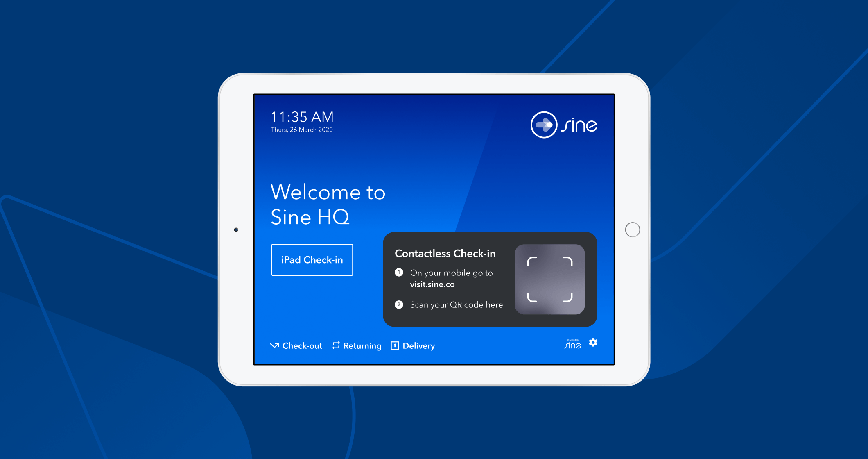The image size is (868, 459).
Task: Click the 11:35 AM clock text
Action: 302,117
